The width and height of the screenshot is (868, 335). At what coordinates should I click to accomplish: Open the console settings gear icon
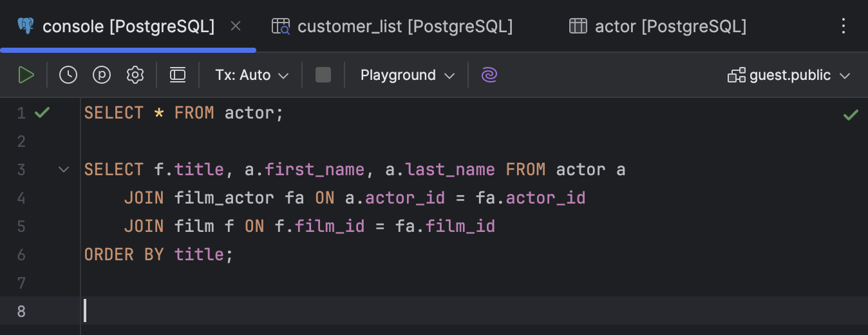tap(135, 75)
